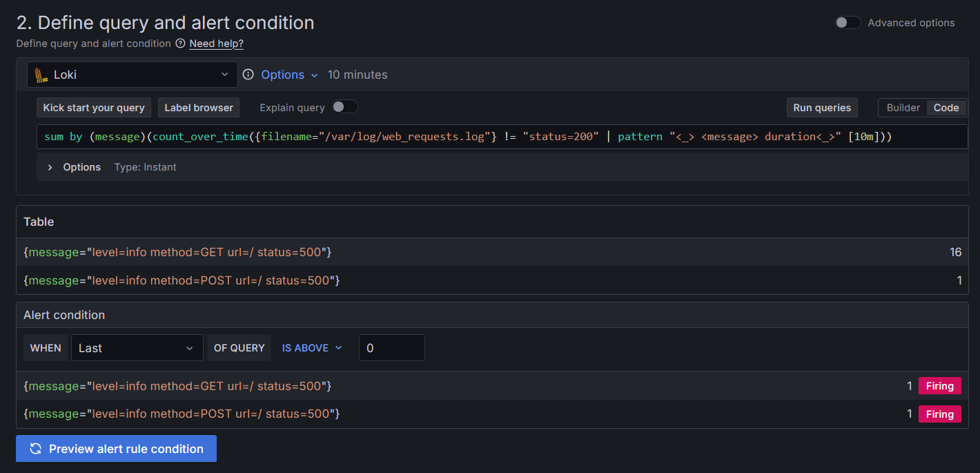This screenshot has height=473, width=980.
Task: Click the info icon beside Options
Action: tap(248, 74)
